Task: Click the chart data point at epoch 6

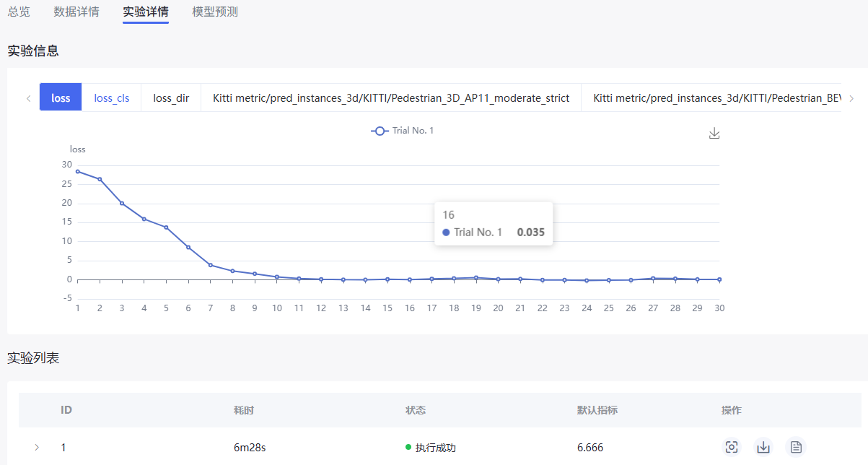Action: (x=188, y=247)
